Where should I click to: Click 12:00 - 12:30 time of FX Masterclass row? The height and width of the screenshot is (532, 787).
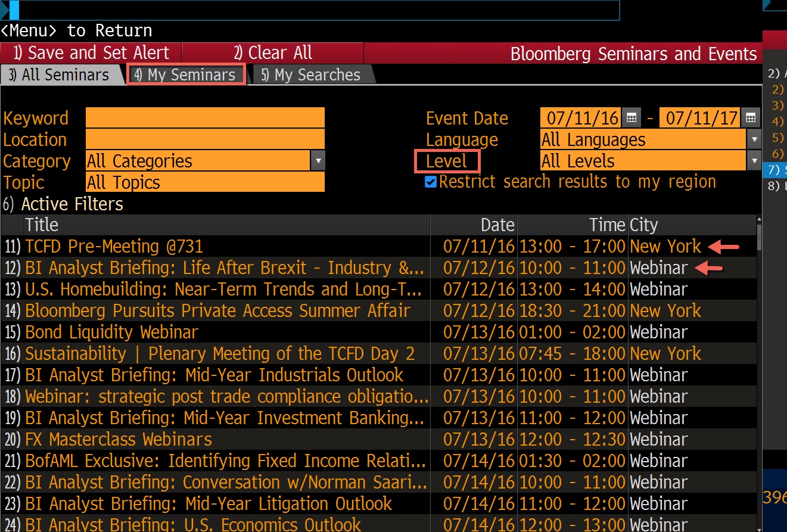pyautogui.click(x=572, y=439)
